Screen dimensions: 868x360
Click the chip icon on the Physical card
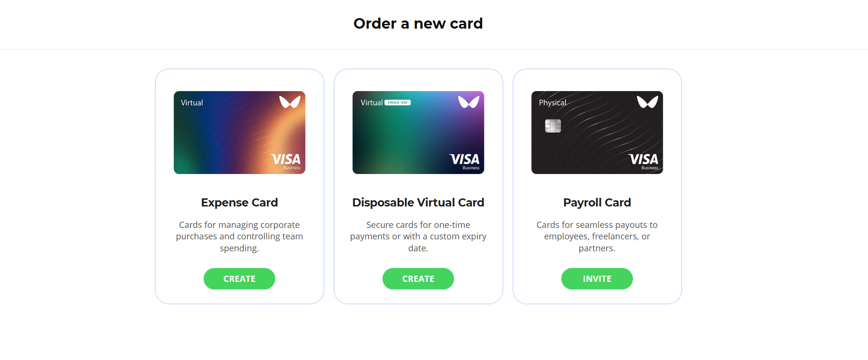click(x=553, y=126)
